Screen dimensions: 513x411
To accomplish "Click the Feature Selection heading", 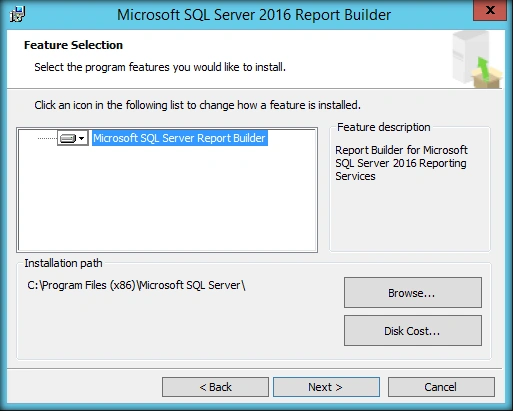I will pyautogui.click(x=73, y=45).
